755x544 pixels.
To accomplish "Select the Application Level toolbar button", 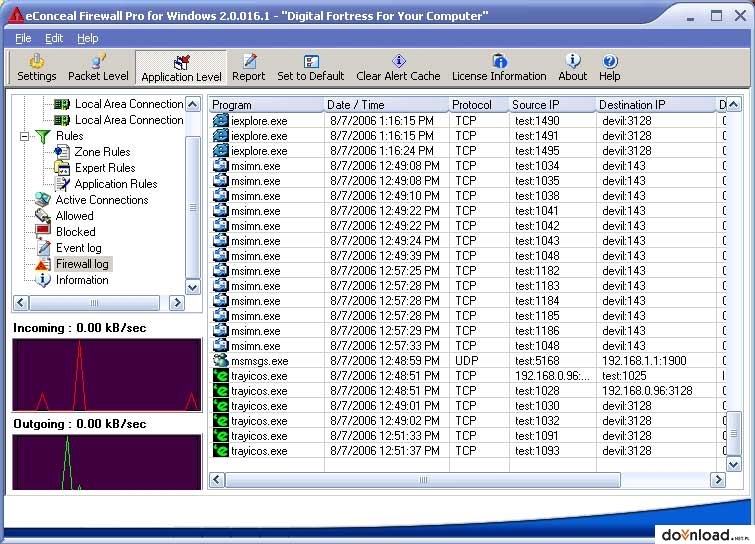I will click(181, 68).
